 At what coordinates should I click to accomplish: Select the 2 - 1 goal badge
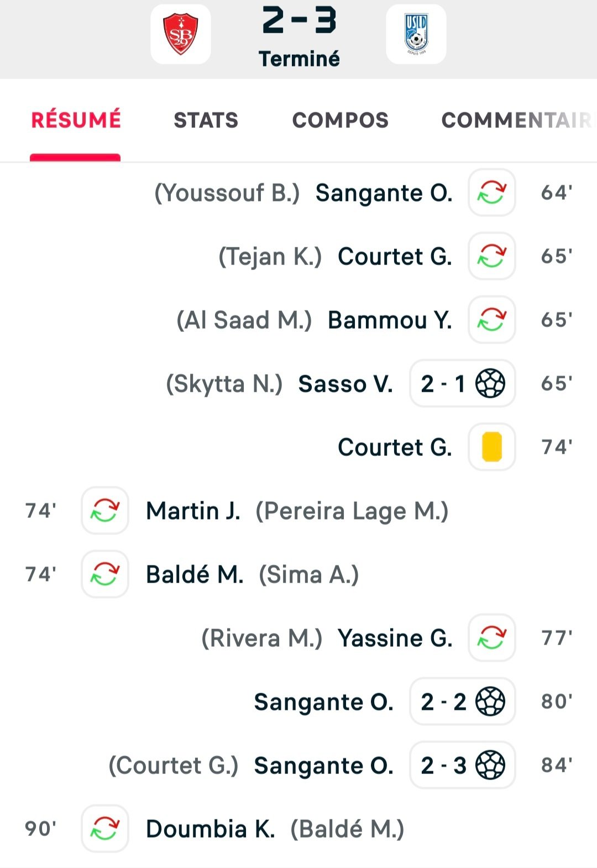[x=463, y=383]
